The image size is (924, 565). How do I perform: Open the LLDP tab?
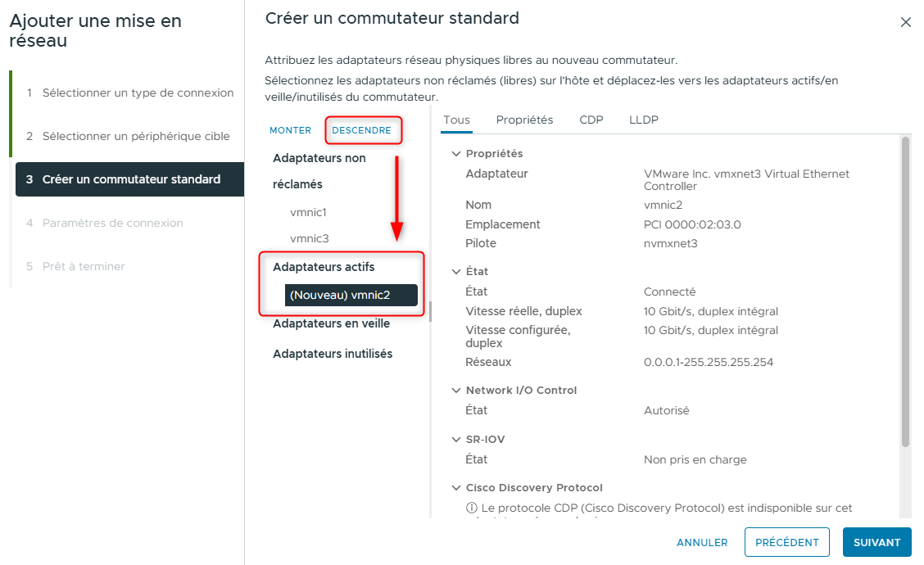pyautogui.click(x=643, y=120)
